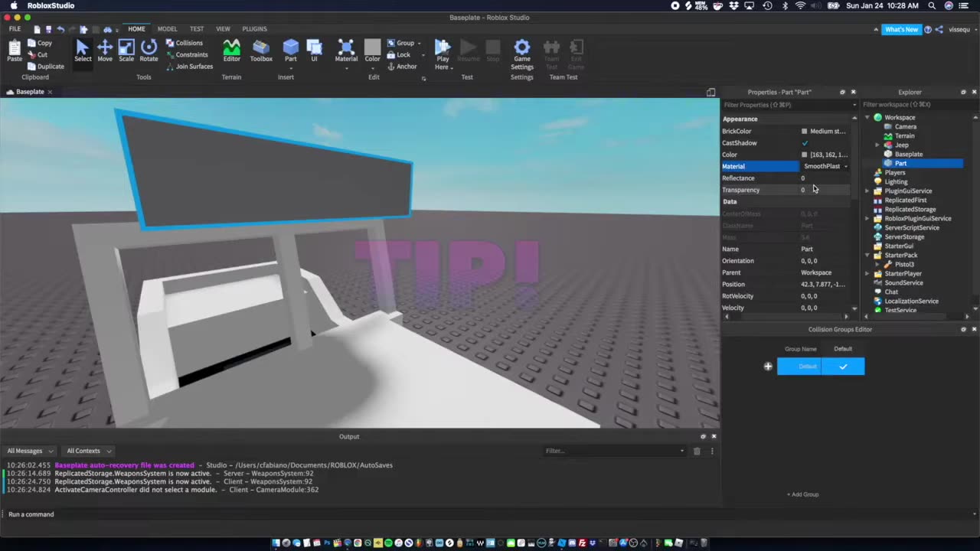Toggle Collisions in Tools group

coord(185,43)
